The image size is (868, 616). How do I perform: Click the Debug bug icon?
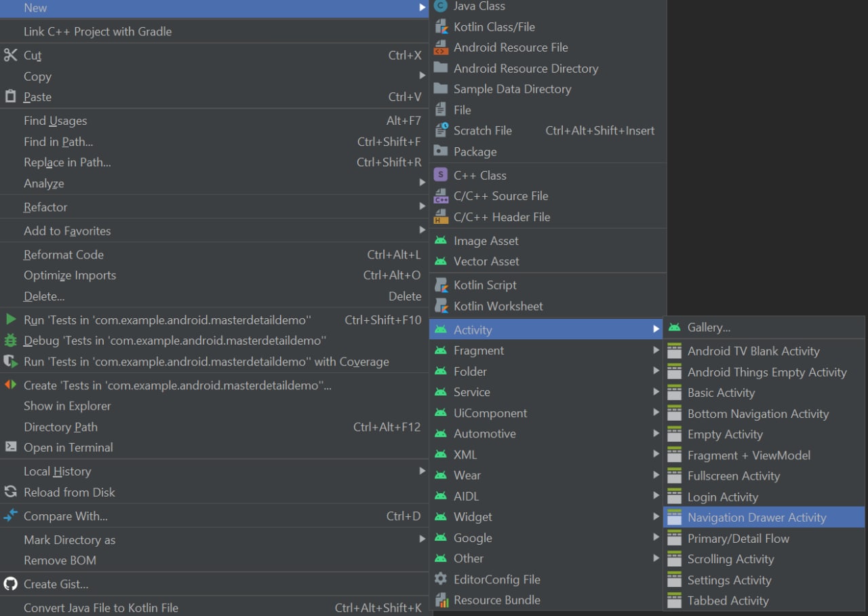[x=10, y=340]
